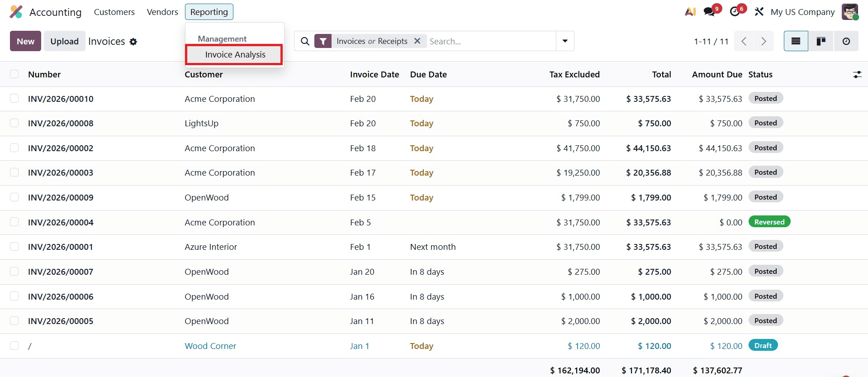Open invoice INV/2026/00005

[61, 321]
